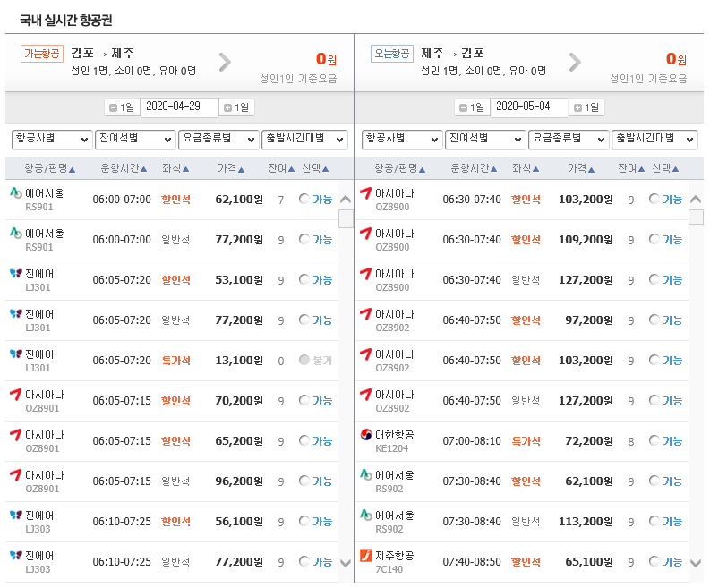Select OZ8902 97,200원 return flight radio
This screenshot has width=710, height=588.
[x=654, y=320]
